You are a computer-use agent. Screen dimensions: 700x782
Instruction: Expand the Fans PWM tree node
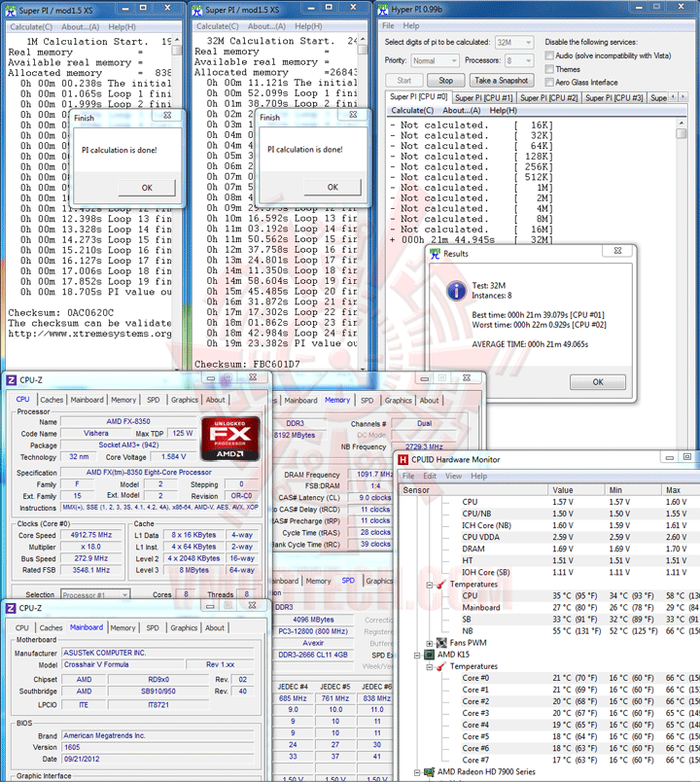point(430,643)
